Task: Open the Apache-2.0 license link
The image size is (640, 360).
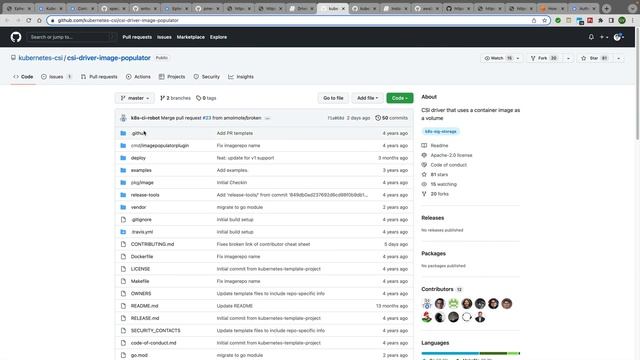Action: (451, 155)
